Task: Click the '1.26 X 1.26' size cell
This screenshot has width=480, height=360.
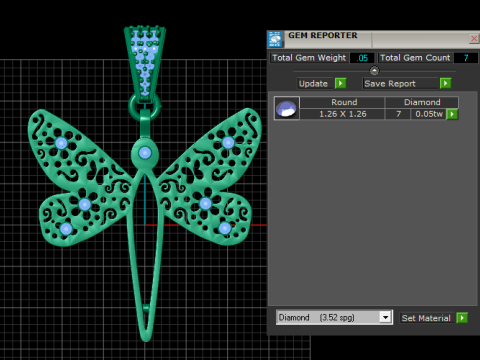Action: click(342, 114)
